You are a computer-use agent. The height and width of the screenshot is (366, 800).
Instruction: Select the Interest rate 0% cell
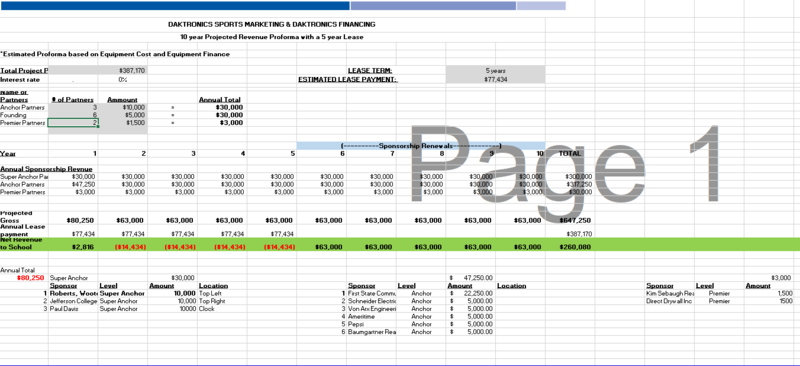[x=122, y=80]
